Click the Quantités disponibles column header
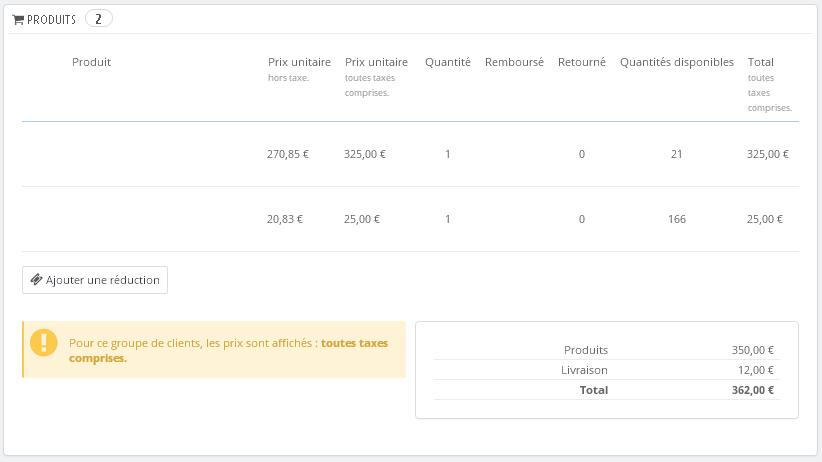 click(676, 62)
